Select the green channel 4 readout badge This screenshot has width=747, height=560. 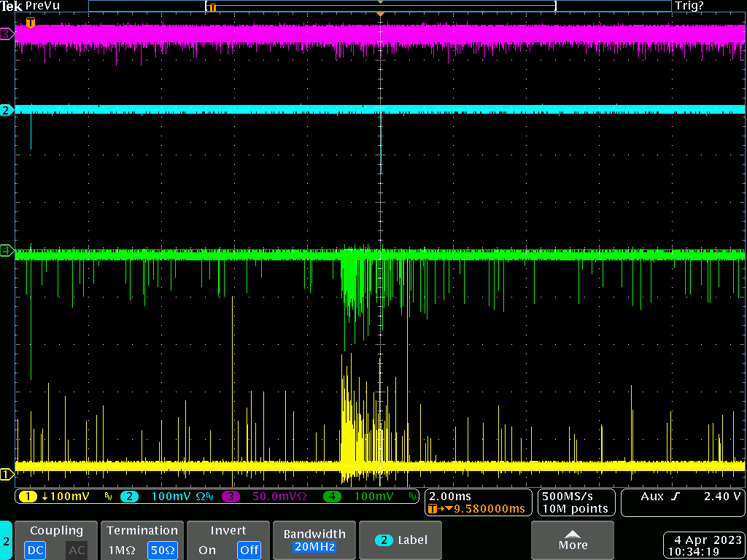[332, 497]
